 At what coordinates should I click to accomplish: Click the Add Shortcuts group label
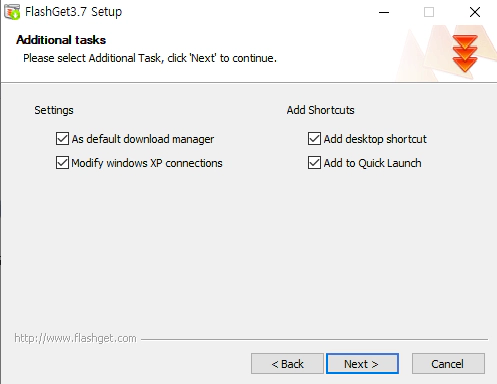(320, 110)
